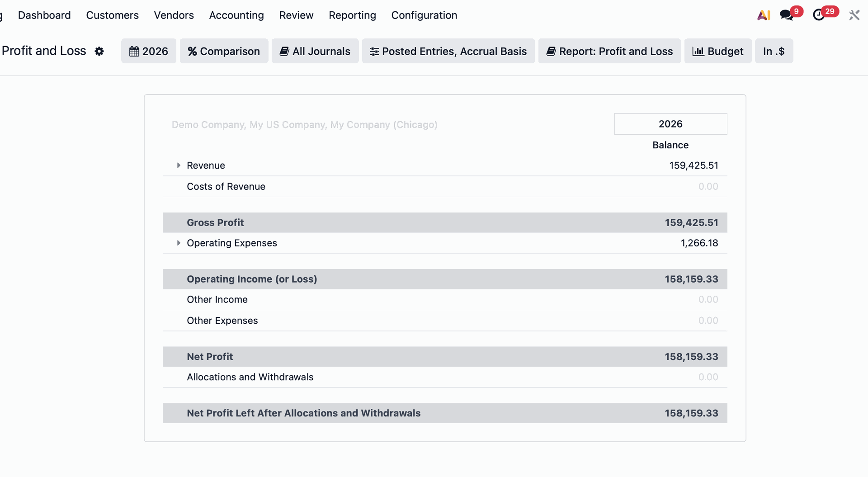Open the Report: Profit and Loss selector
Screen dimensions: 868x477
609,51
